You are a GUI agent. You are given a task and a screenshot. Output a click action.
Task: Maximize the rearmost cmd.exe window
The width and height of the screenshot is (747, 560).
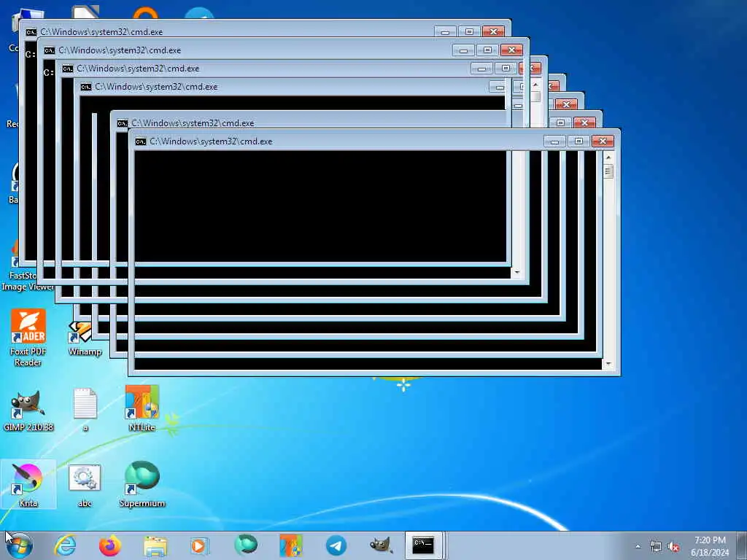[469, 31]
